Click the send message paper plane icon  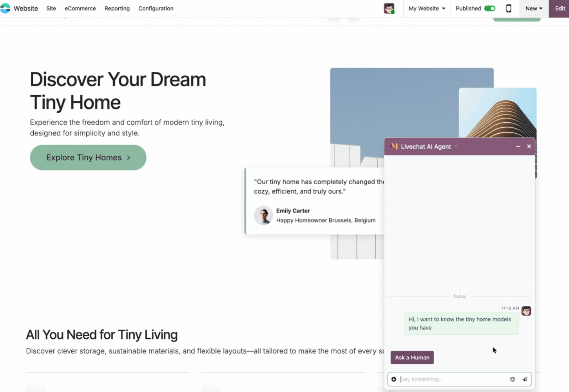coord(524,379)
